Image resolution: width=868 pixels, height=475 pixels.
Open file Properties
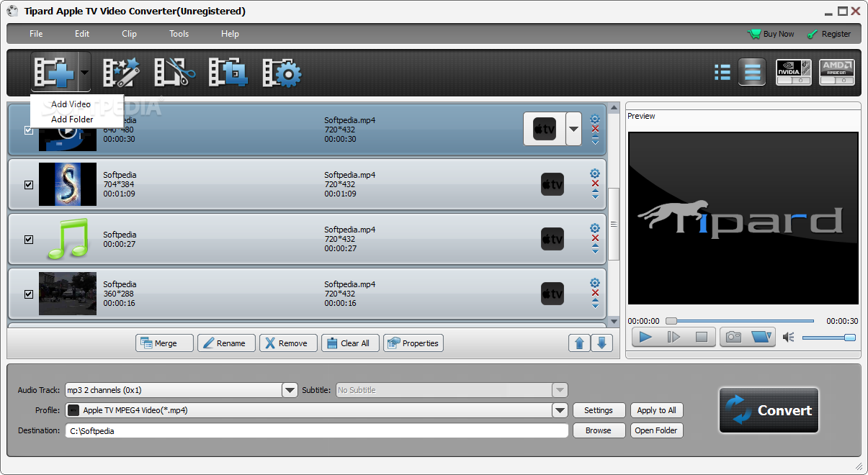[x=413, y=343]
